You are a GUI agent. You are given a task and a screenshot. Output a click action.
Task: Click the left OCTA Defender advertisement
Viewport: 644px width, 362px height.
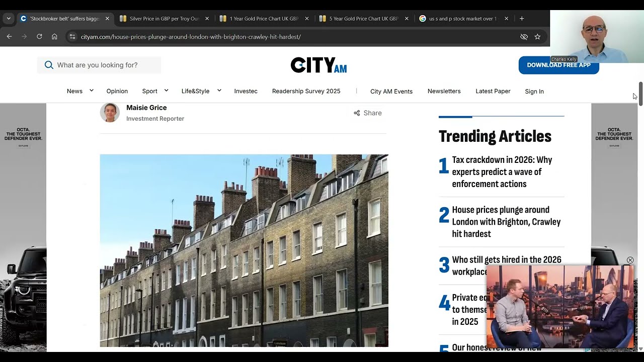click(23, 227)
